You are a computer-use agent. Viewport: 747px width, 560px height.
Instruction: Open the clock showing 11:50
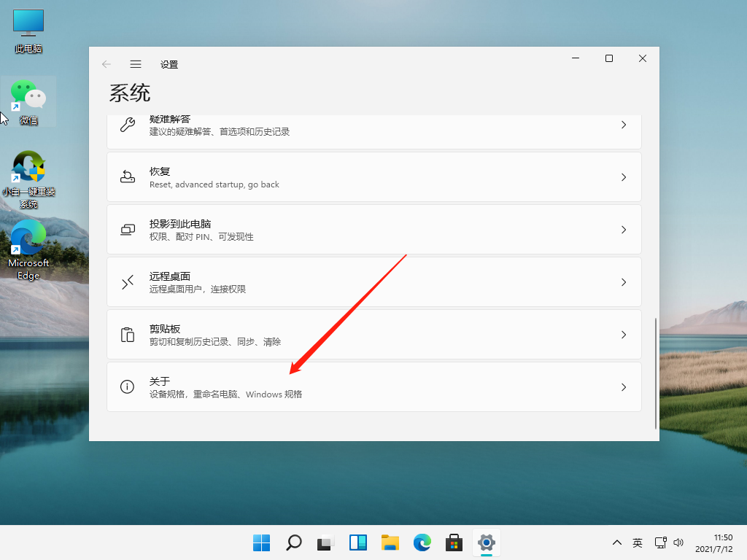coord(713,542)
